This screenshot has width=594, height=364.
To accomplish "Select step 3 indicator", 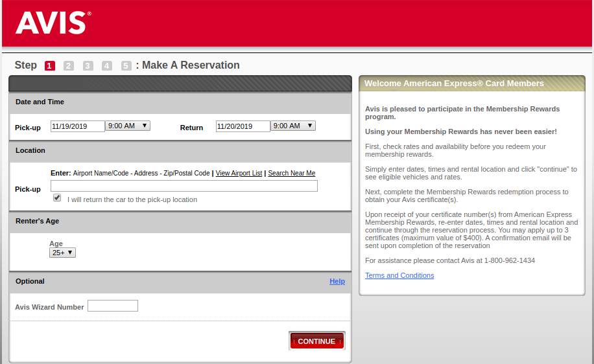I will [x=88, y=65].
